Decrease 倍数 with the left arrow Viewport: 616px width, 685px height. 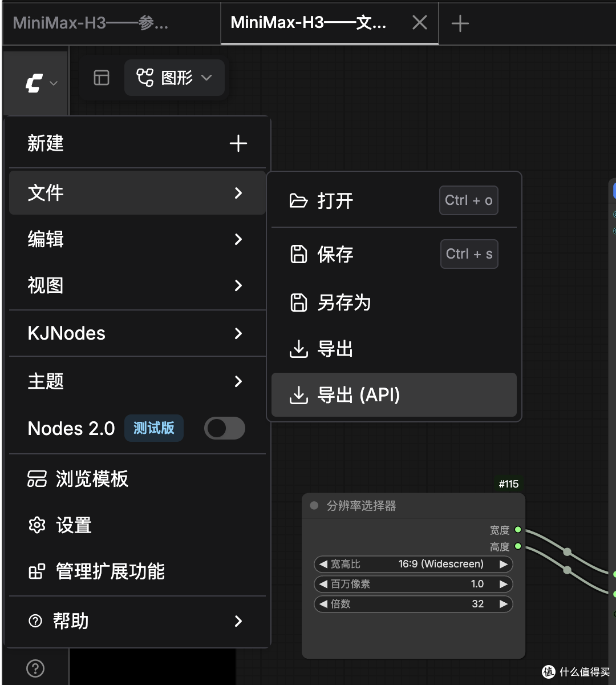[323, 604]
